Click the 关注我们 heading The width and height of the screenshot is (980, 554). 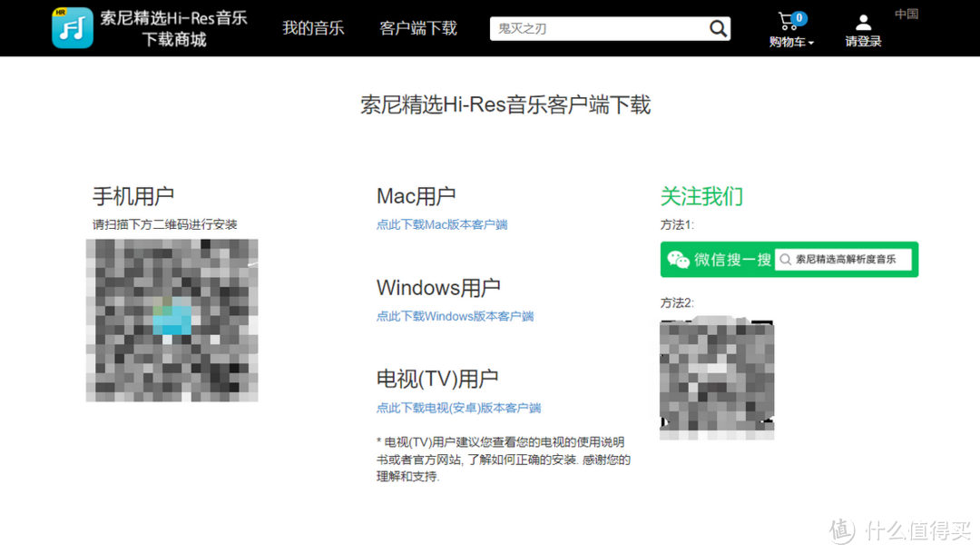(701, 196)
